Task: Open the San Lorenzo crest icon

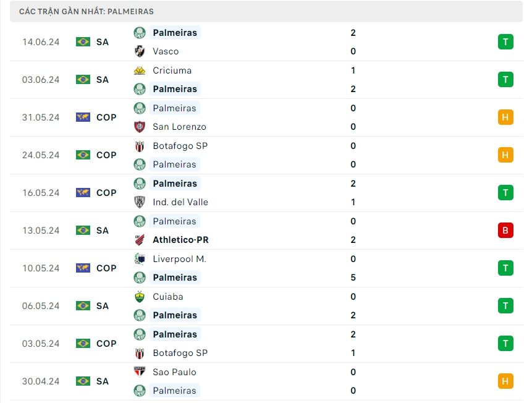Action: tap(140, 127)
